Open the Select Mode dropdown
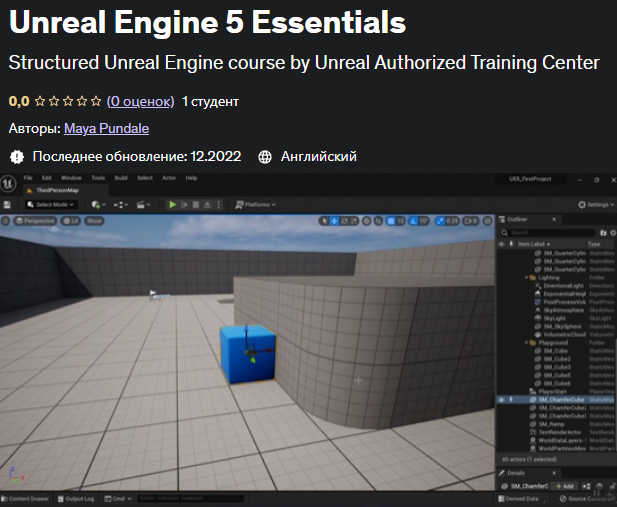Screen dimensions: 617x507 point(52,204)
